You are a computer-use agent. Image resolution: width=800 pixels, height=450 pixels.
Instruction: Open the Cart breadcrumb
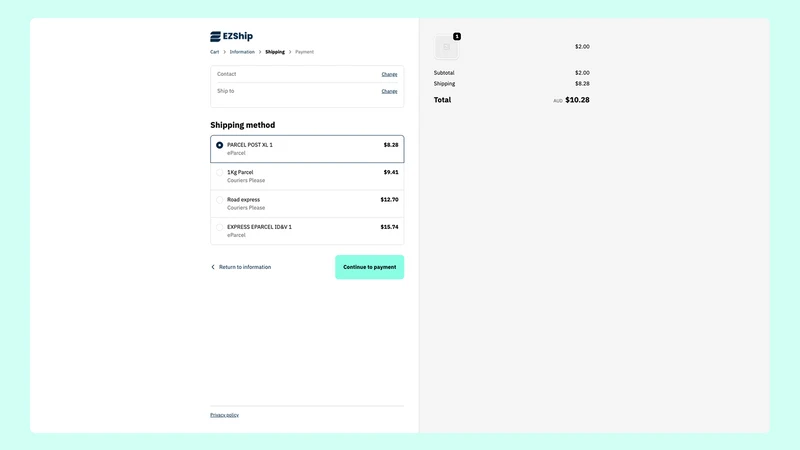point(214,52)
